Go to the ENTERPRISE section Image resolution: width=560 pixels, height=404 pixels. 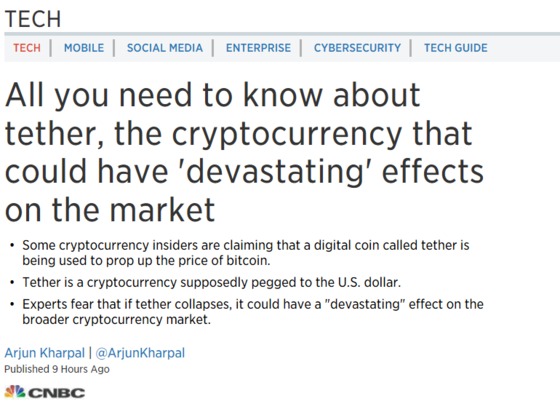(x=258, y=48)
